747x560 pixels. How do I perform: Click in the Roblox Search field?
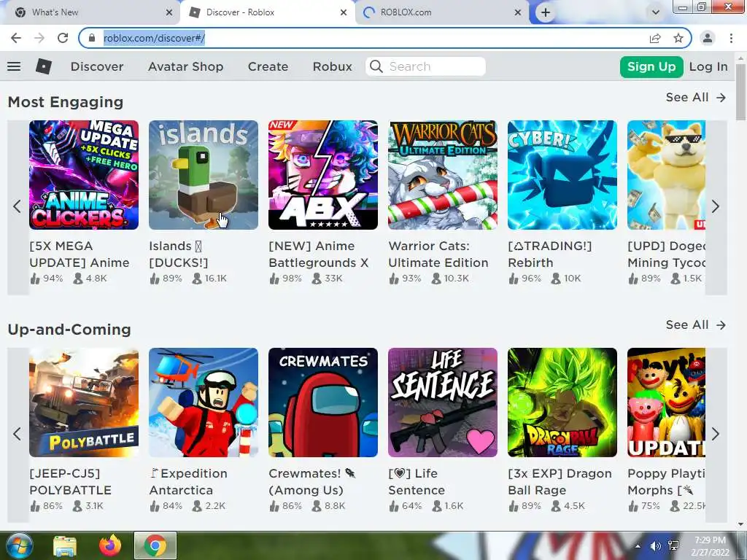tap(425, 66)
